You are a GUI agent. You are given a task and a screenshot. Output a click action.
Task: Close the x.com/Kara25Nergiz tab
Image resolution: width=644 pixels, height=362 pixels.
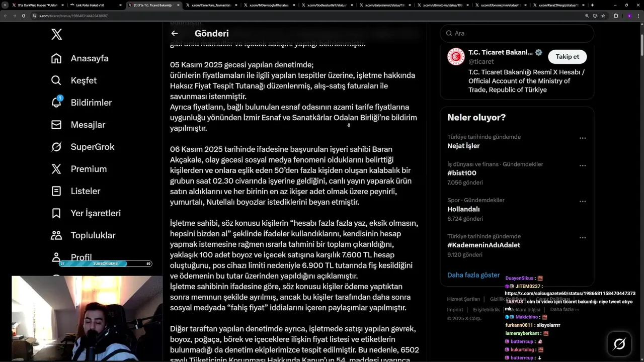pos(582,5)
